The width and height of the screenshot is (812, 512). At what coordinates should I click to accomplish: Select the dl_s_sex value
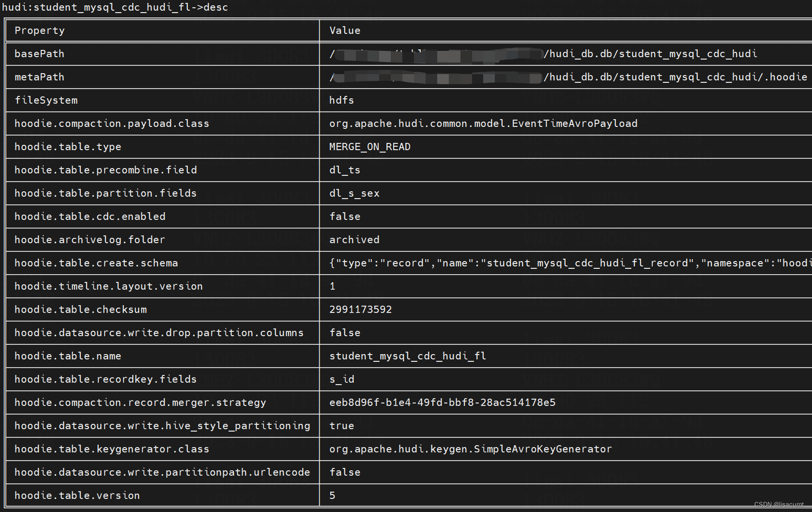click(x=354, y=193)
